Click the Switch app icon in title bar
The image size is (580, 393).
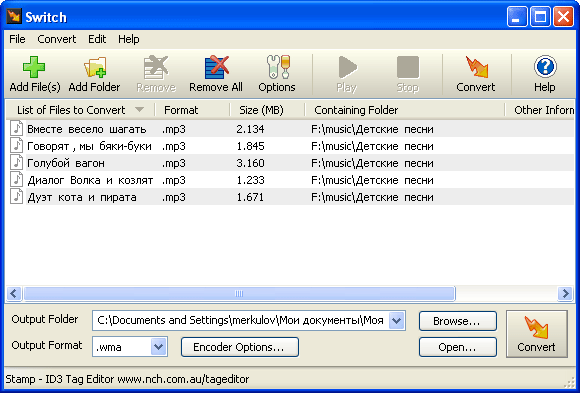coord(14,17)
